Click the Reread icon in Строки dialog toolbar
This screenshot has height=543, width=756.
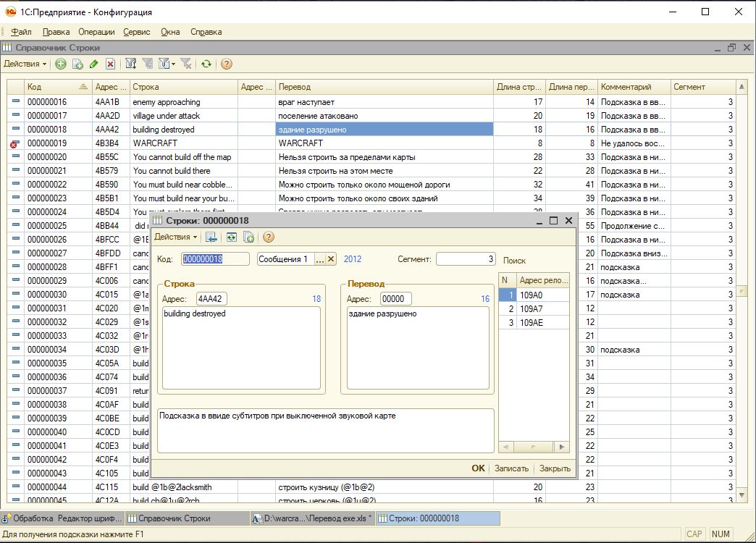point(231,237)
